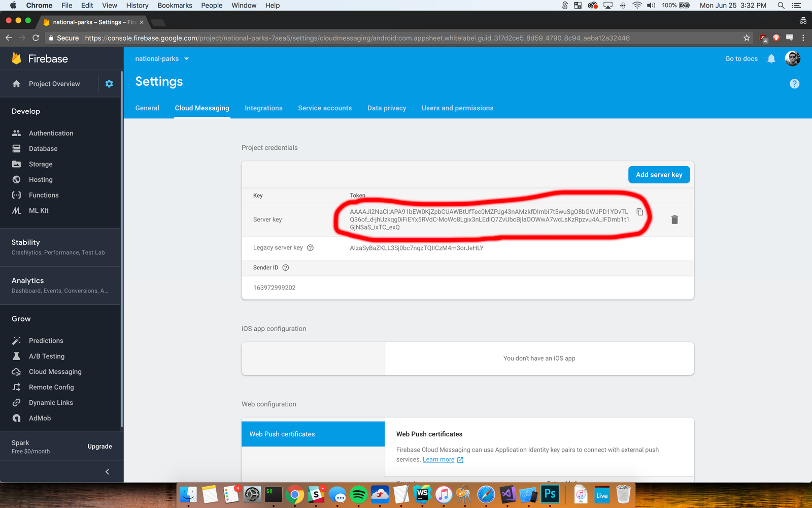Click the A/B Testing flask icon
This screenshot has width=812, height=508.
coord(17,356)
